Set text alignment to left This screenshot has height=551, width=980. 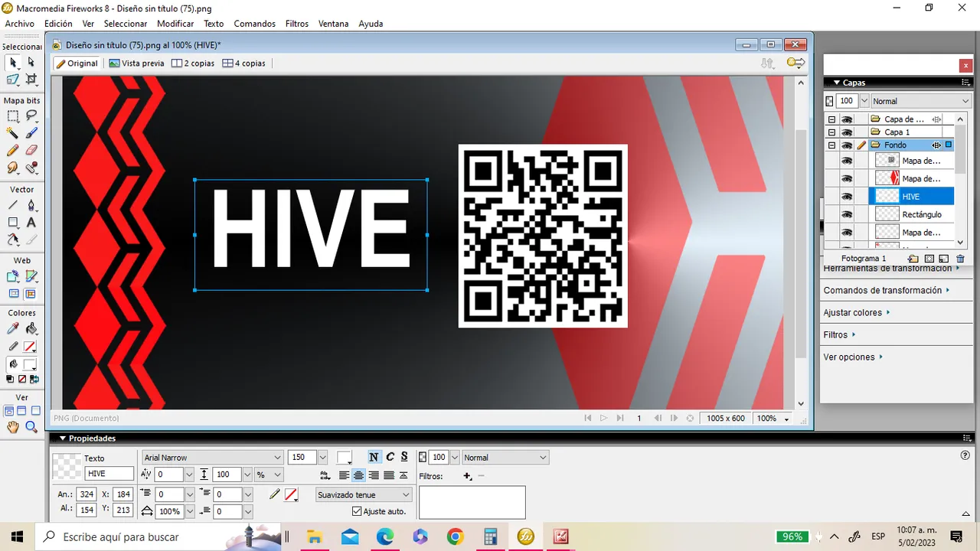click(344, 475)
